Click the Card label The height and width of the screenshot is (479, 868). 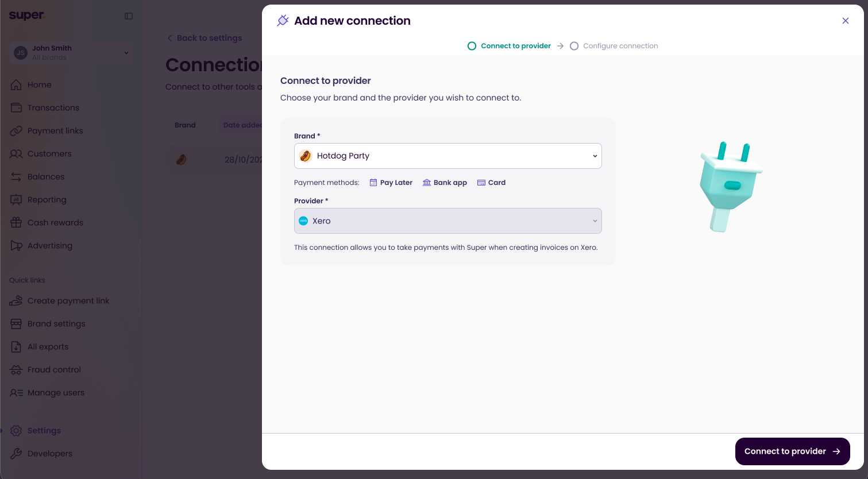pos(497,183)
